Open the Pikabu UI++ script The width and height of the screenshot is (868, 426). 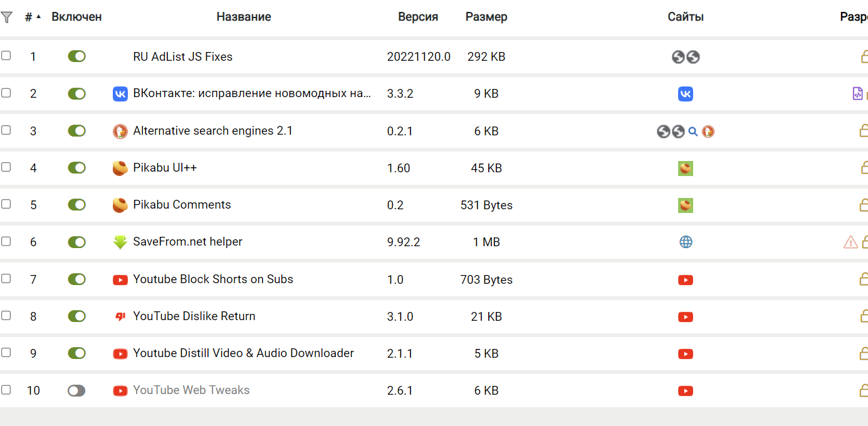(x=165, y=168)
